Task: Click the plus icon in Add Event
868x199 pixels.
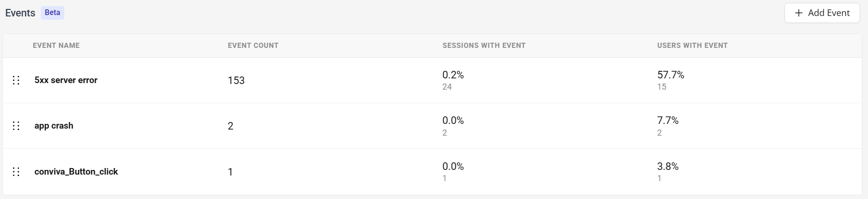Action: click(799, 13)
